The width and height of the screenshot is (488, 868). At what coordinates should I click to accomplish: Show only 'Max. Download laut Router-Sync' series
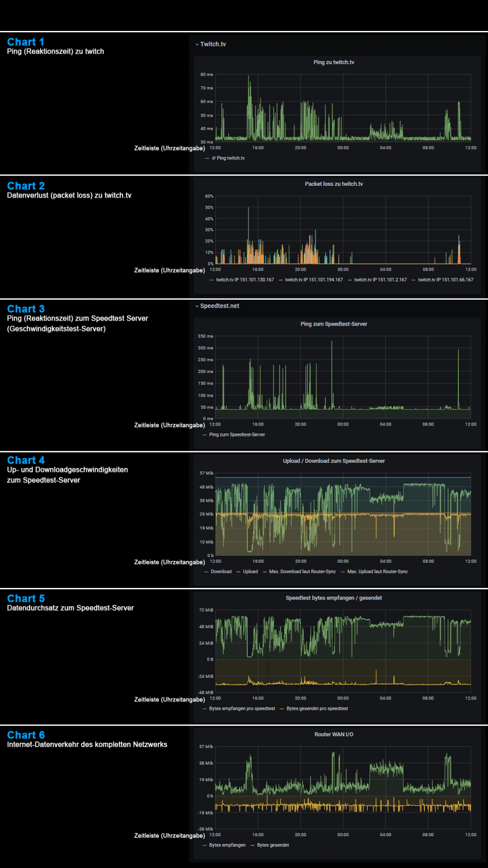click(x=302, y=572)
